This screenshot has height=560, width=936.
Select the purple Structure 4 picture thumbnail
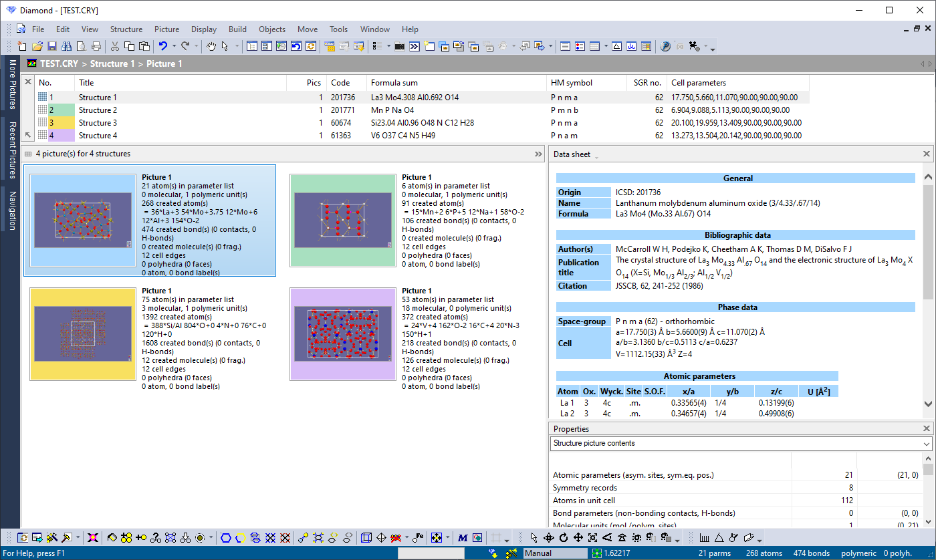(x=343, y=334)
